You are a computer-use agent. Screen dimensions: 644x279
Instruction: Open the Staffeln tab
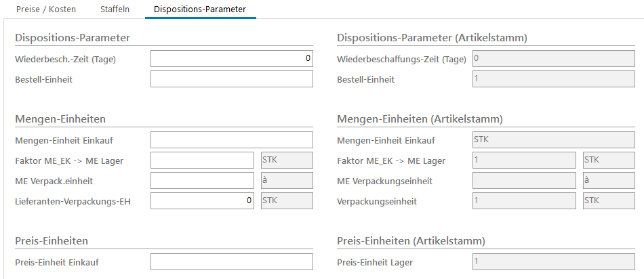[115, 9]
